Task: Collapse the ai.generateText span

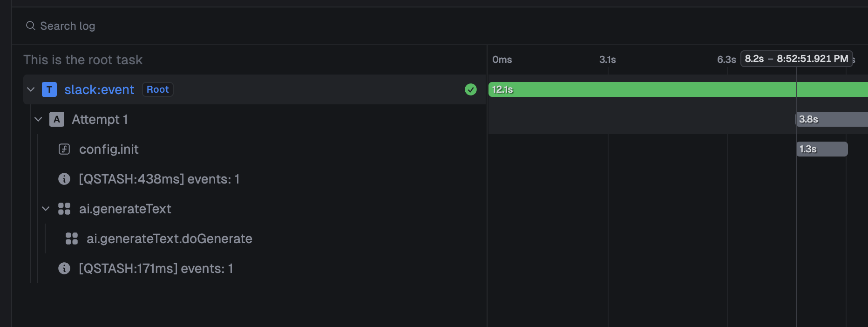Action: [x=46, y=209]
